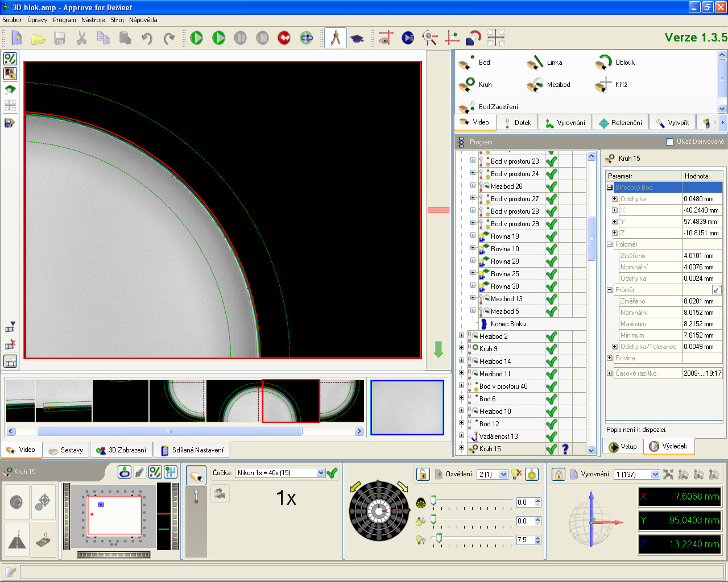Click the third lighting slider set to 7.5
Image resolution: width=728 pixels, height=582 pixels.
point(439,538)
